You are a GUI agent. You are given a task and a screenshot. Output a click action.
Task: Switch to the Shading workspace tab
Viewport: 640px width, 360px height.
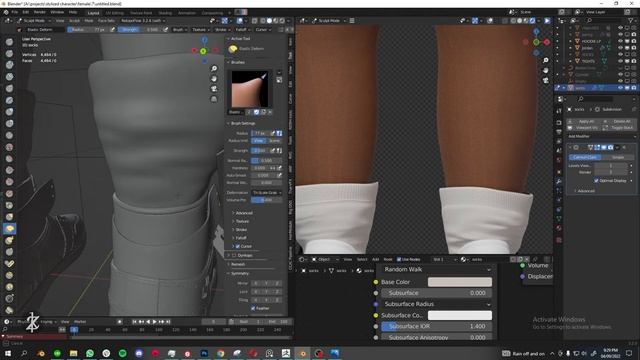(165, 13)
